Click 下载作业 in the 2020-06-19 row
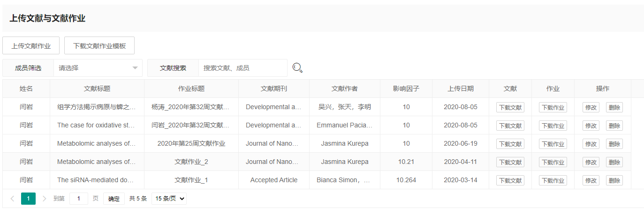Screen dimensions: 644x215 (x=553, y=144)
